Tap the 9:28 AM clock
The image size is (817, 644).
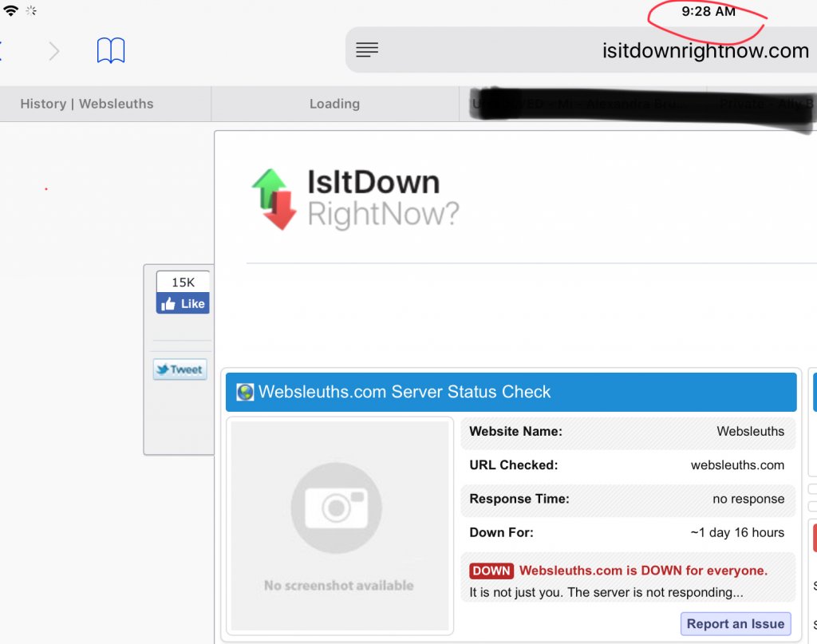[708, 12]
